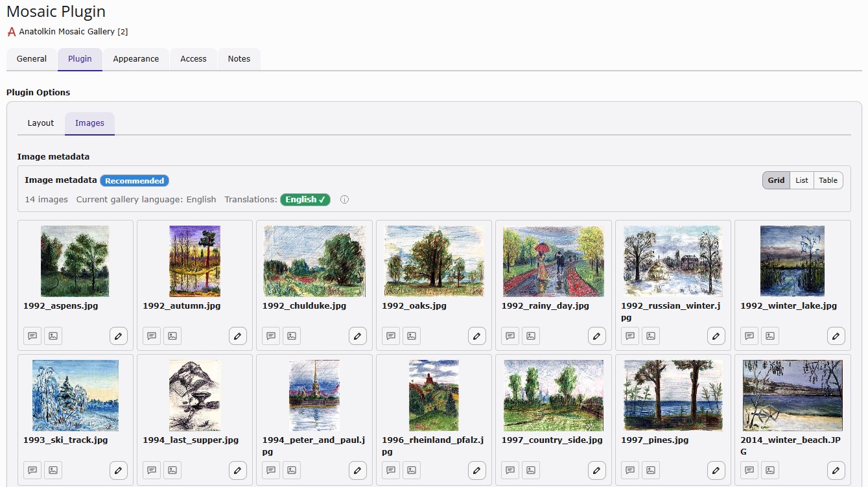Open the General tab
Image resolution: width=868 pixels, height=487 pixels.
32,59
